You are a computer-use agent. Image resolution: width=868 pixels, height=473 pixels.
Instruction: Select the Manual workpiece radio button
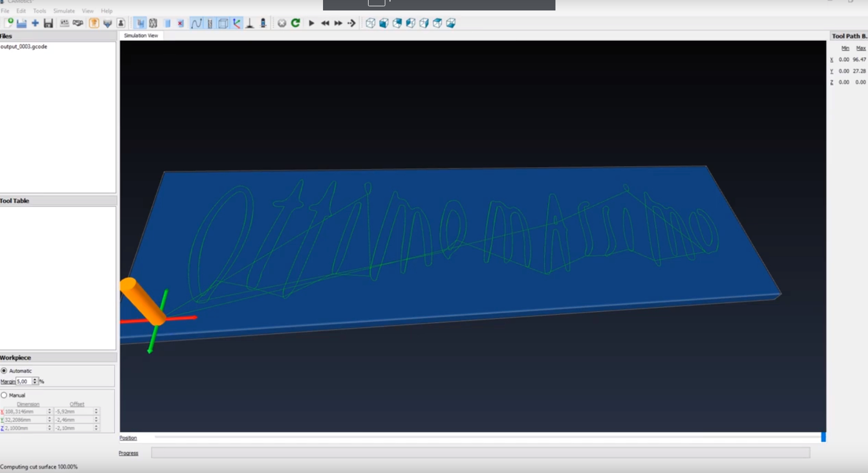[4, 396]
